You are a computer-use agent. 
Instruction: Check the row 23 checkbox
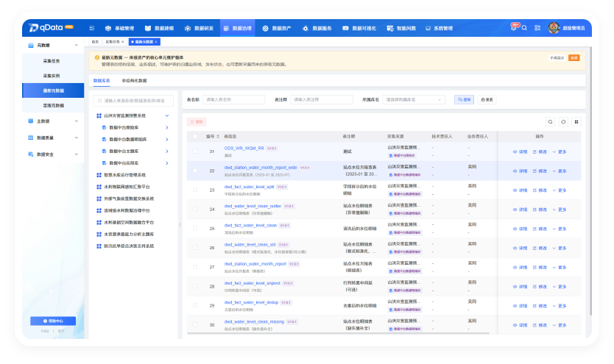195,190
